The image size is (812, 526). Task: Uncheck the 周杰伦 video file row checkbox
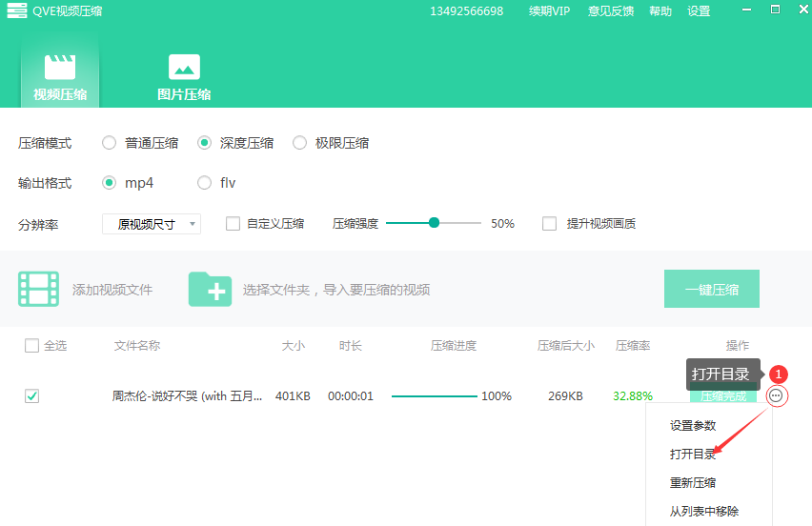pos(31,396)
